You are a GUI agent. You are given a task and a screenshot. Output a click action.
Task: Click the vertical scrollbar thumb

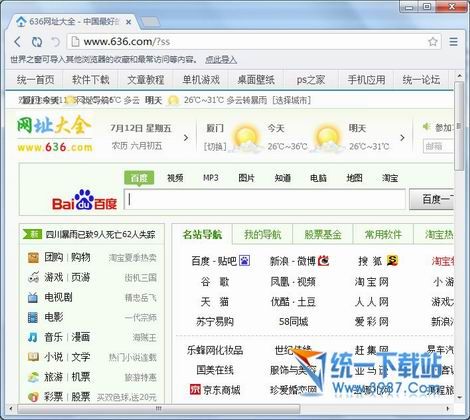pyautogui.click(x=459, y=126)
